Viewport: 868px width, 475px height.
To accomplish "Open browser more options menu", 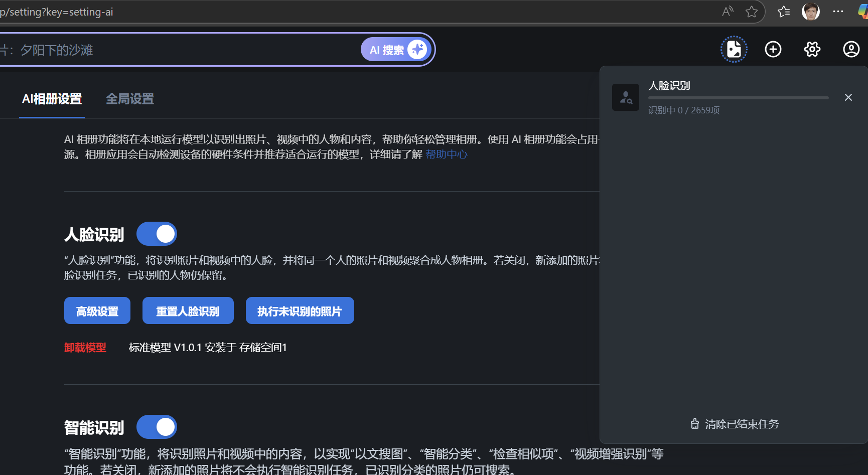I will pos(838,12).
